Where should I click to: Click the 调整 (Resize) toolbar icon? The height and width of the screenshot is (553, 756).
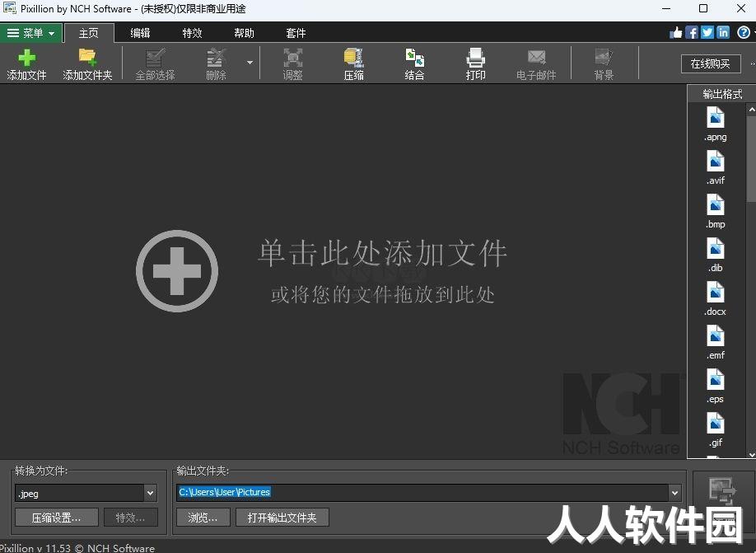(292, 63)
